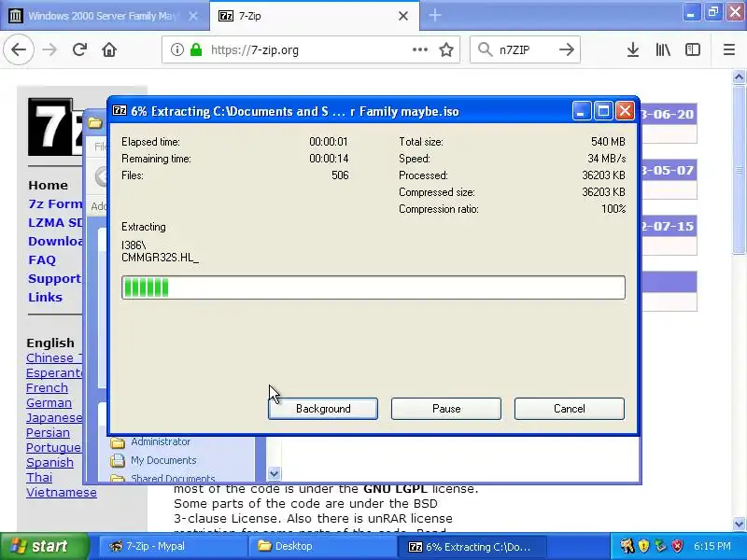Click the search magnifier icon

[x=485, y=49]
